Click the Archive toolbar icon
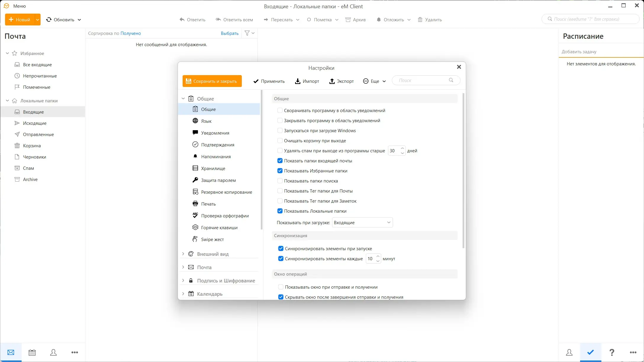644x362 pixels. [348, 20]
